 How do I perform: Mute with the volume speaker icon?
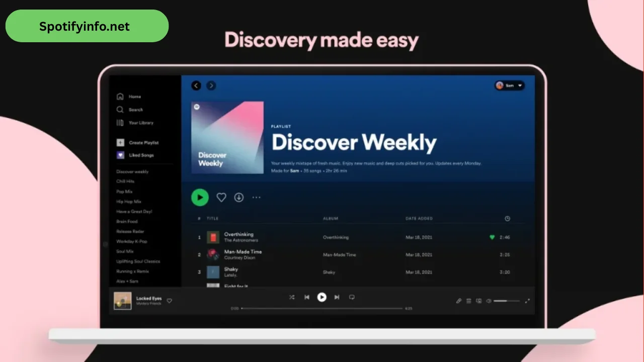(x=489, y=301)
